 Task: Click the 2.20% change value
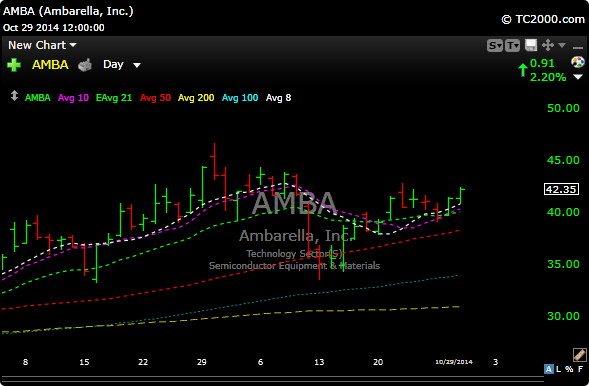(548, 77)
